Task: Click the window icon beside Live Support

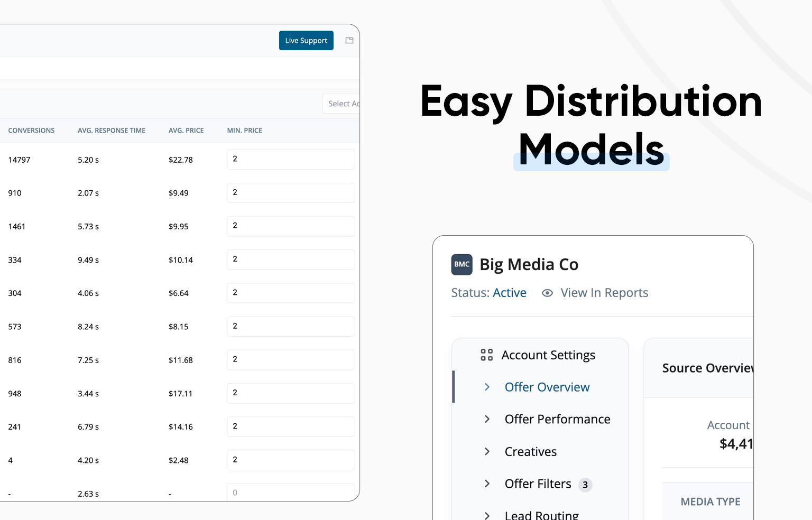Action: (x=349, y=41)
